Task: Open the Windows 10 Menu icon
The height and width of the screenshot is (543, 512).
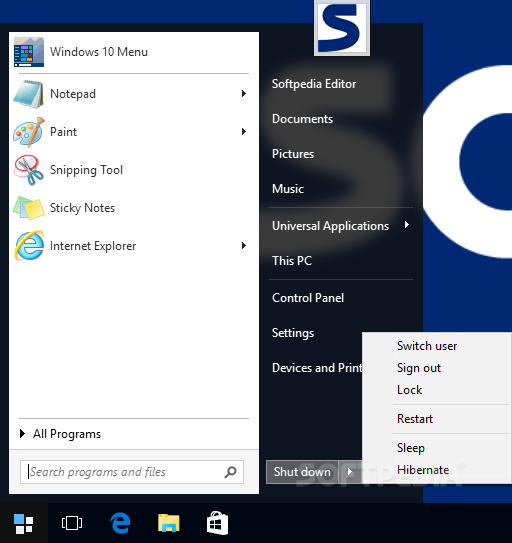Action: pos(29,52)
